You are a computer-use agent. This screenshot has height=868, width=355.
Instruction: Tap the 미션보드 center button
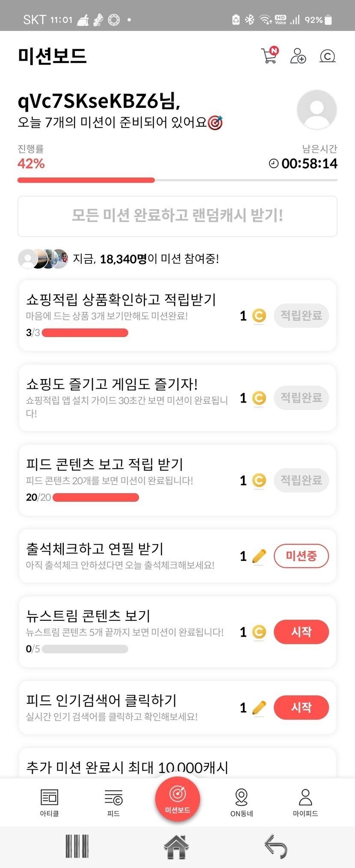tap(177, 799)
